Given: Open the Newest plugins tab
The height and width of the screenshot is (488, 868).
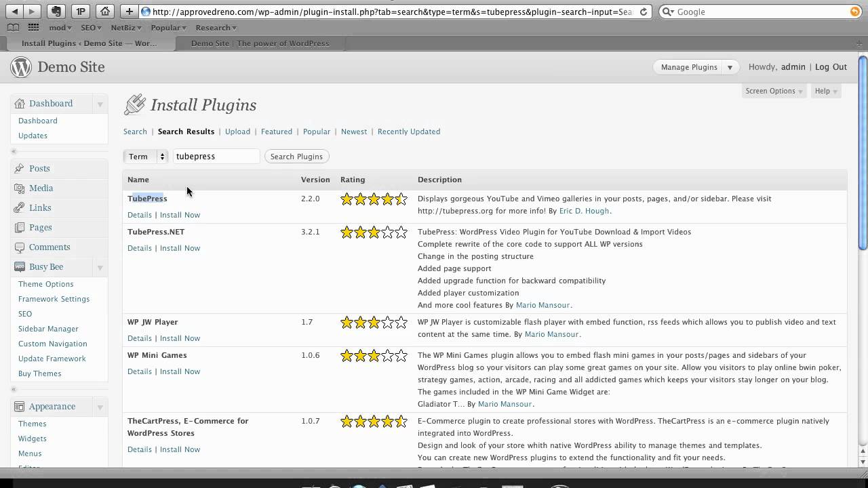Looking at the screenshot, I should pos(354,131).
